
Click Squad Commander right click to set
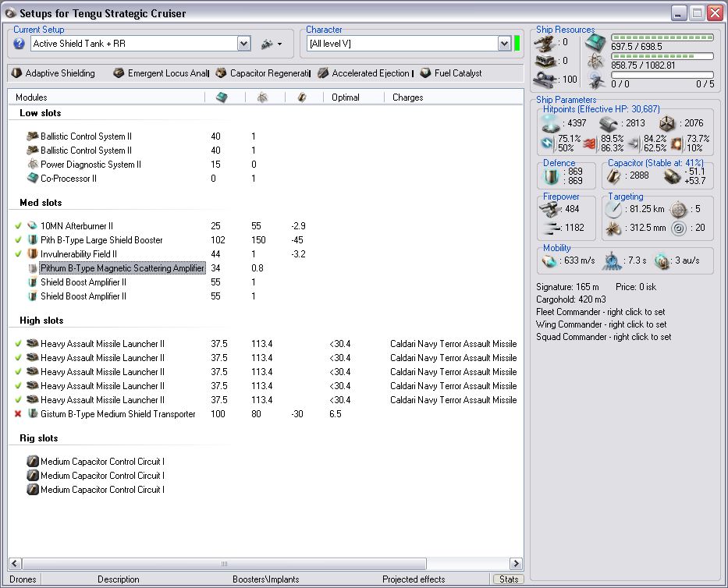coord(603,337)
